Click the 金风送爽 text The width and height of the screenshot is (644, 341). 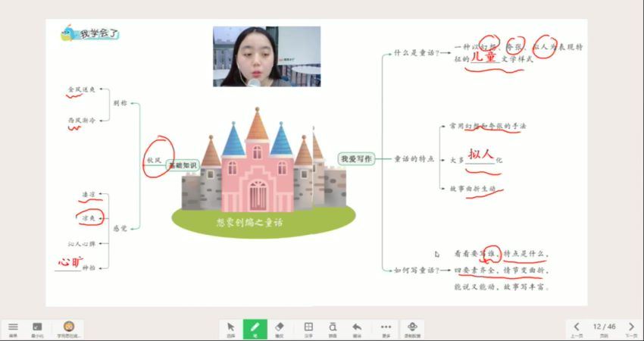[x=81, y=89]
